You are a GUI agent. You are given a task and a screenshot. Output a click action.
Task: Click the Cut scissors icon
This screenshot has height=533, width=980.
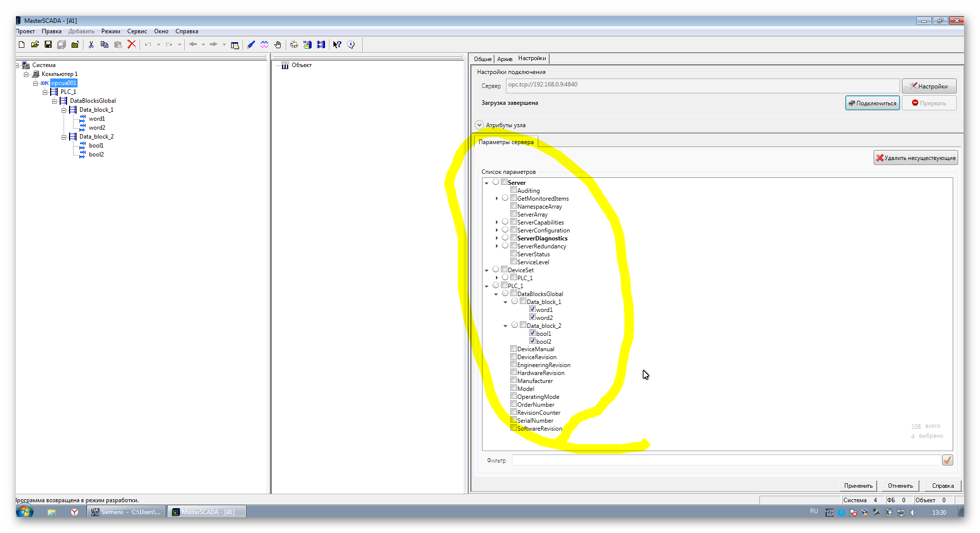(91, 45)
